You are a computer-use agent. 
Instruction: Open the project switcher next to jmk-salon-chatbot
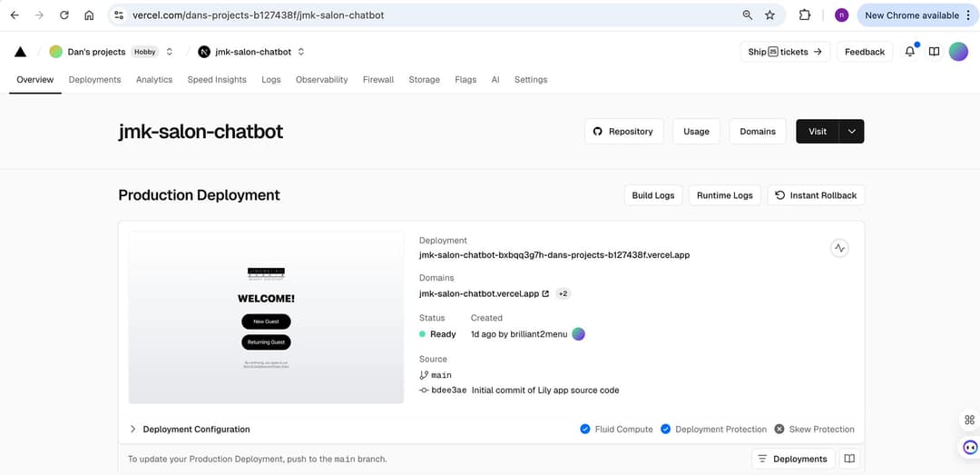coord(300,52)
